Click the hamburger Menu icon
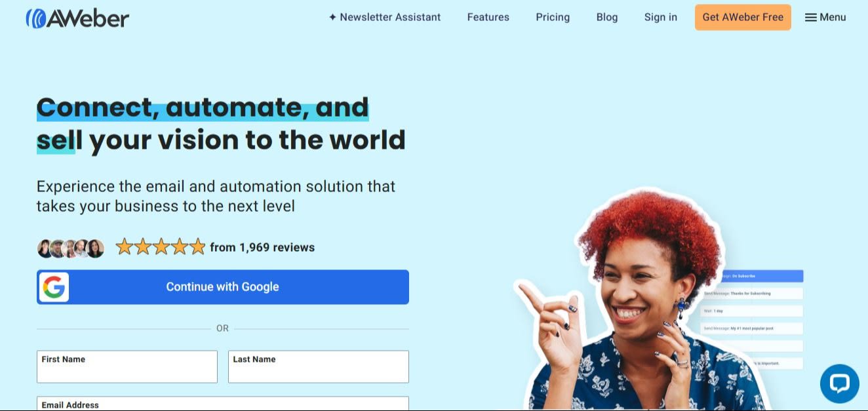 coord(811,18)
